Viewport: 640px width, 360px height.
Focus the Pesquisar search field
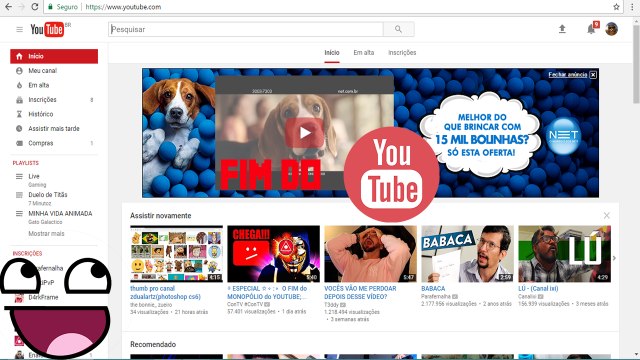246,29
